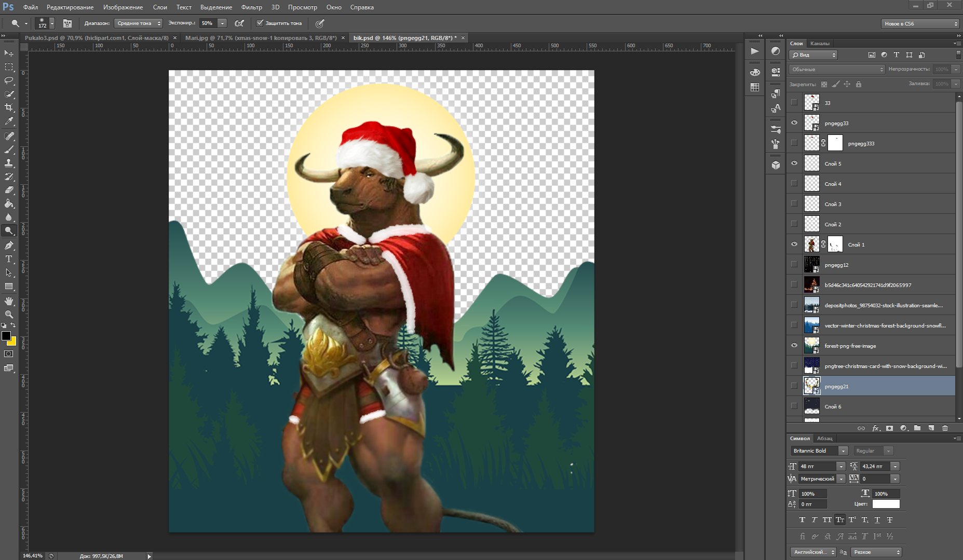Select the Hand tool
Image resolution: width=963 pixels, height=560 pixels.
(x=9, y=301)
